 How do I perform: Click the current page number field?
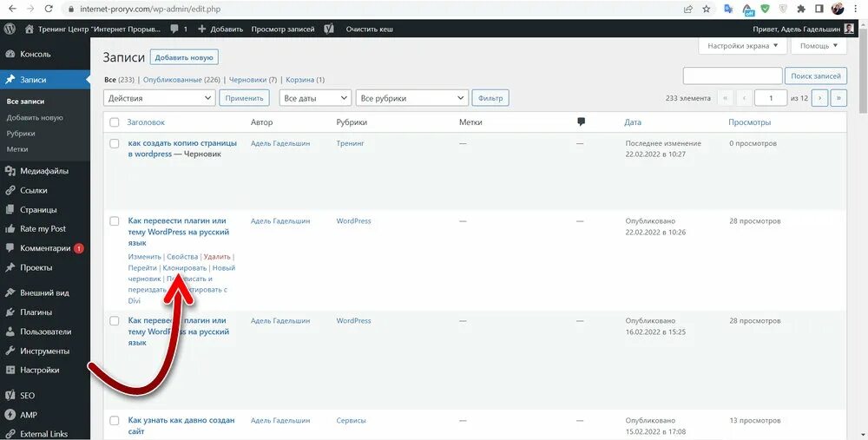coord(771,98)
